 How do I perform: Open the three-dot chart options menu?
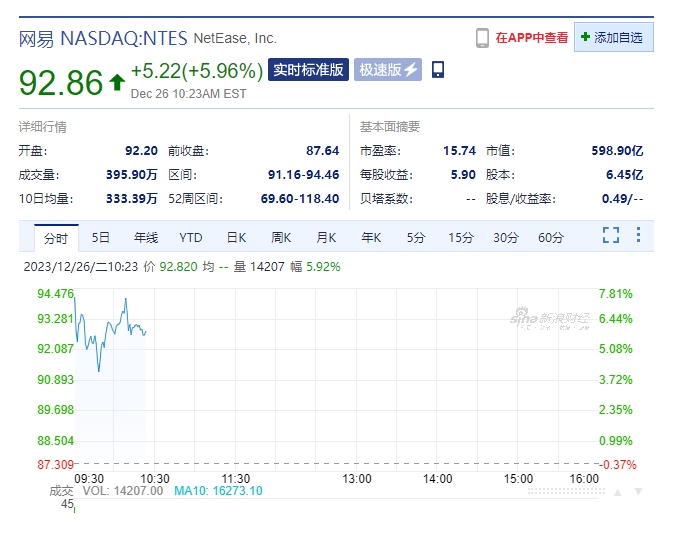pos(638,234)
